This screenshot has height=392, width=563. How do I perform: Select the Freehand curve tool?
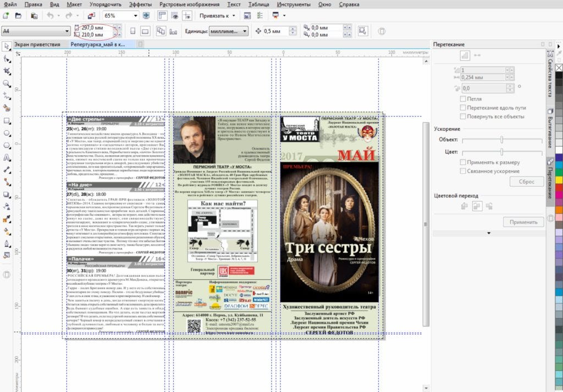7,96
